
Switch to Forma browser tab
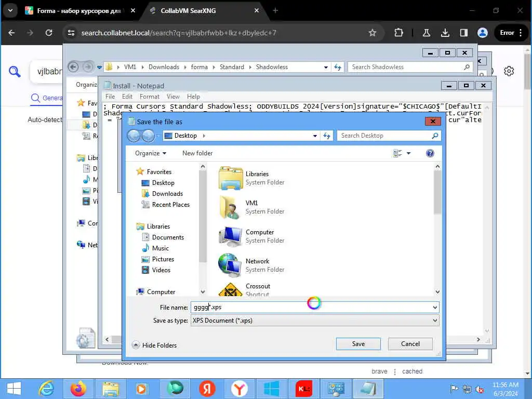click(x=80, y=11)
